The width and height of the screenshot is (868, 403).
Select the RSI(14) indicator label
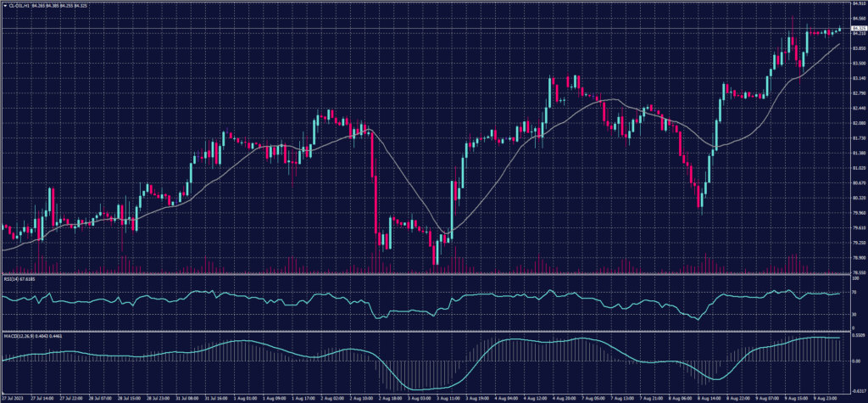12,278
